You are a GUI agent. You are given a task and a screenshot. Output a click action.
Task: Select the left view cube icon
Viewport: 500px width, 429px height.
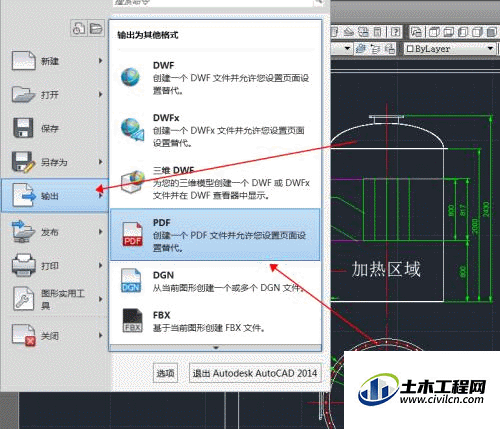tap(463, 32)
